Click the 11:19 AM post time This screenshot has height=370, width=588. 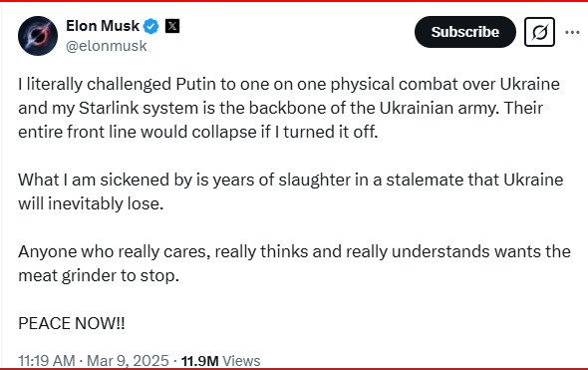[47, 360]
